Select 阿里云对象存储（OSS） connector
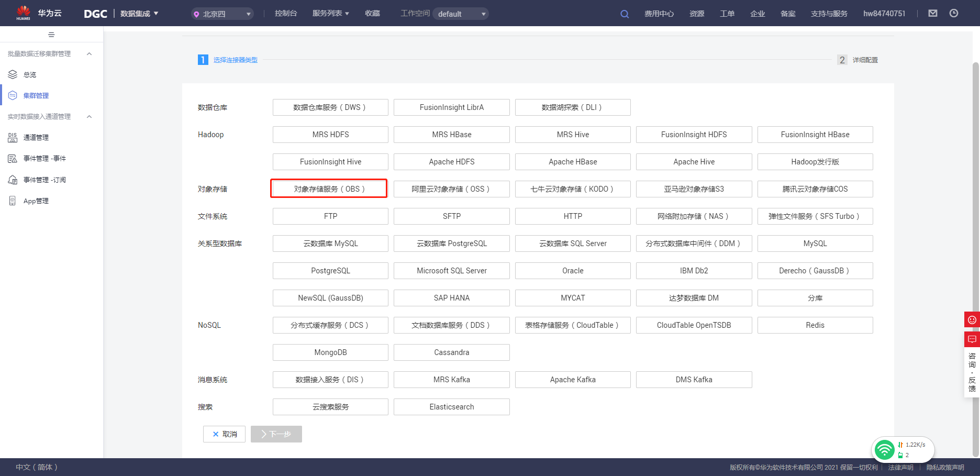The height and width of the screenshot is (476, 980). click(451, 189)
